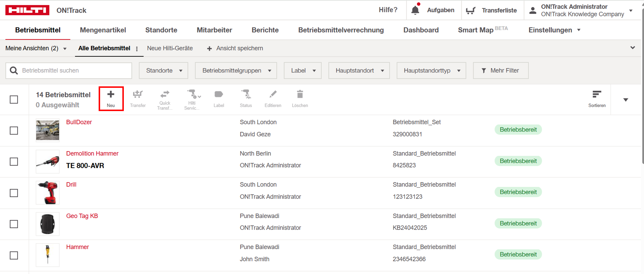Go to the Mengenartikel tab
The image size is (644, 274).
coord(103,30)
